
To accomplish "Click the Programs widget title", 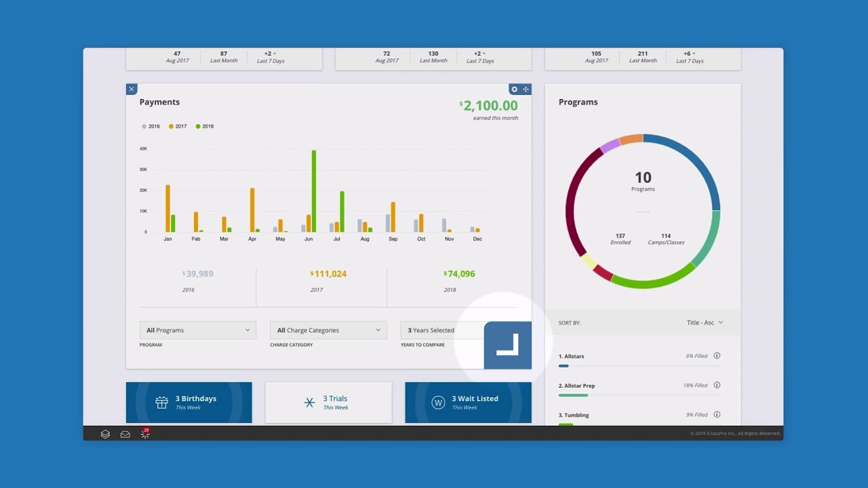I will [x=578, y=102].
